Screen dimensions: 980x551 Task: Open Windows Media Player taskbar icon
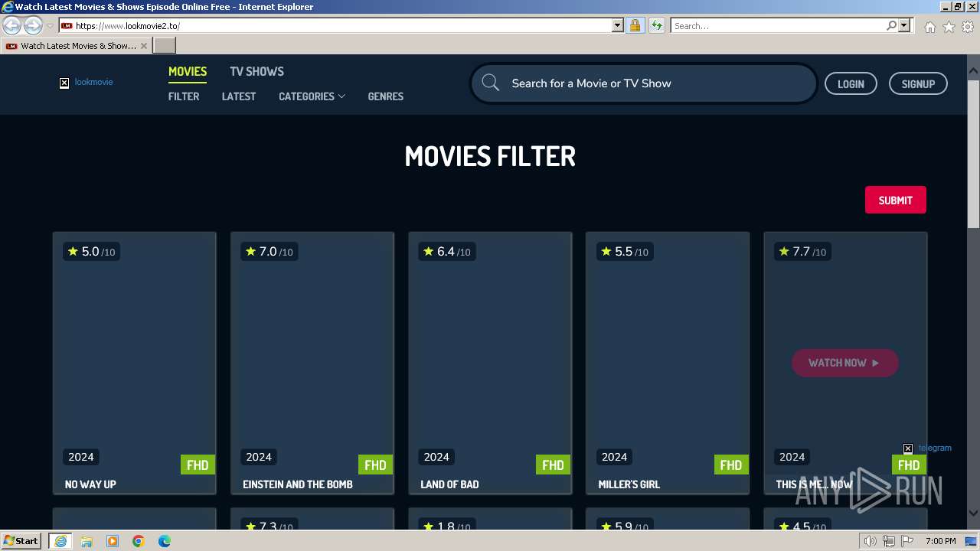click(x=113, y=541)
